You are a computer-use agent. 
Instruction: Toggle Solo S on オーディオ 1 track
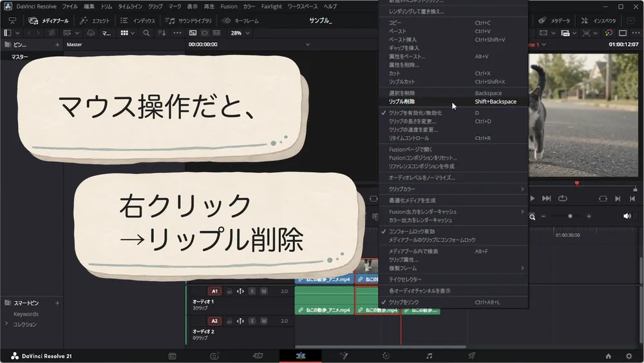[252, 291]
